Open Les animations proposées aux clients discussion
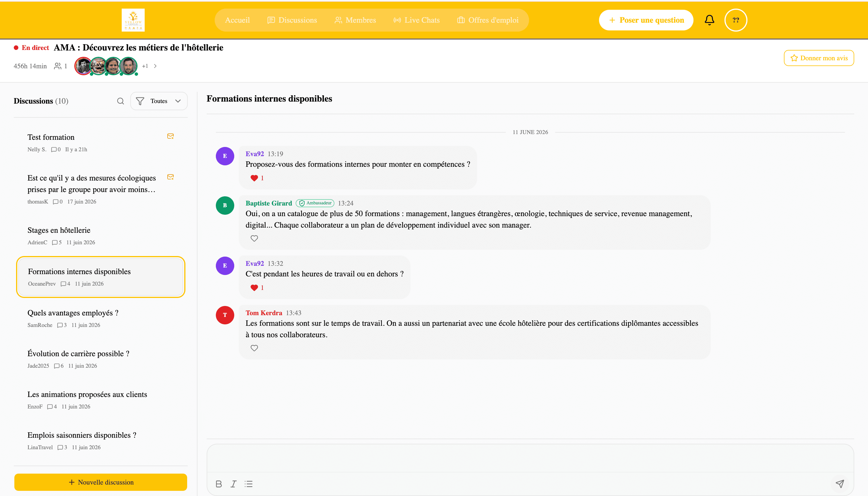The width and height of the screenshot is (868, 496). [x=100, y=400]
